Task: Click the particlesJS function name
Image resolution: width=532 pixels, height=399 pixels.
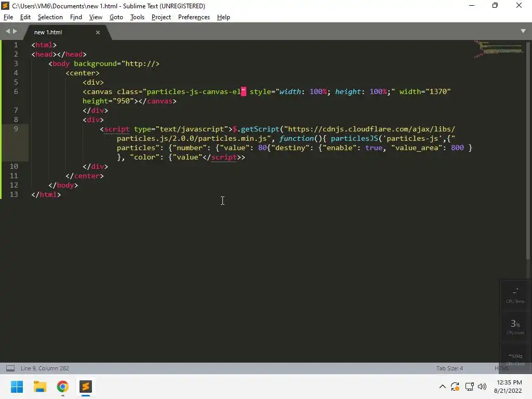Action: (354, 138)
